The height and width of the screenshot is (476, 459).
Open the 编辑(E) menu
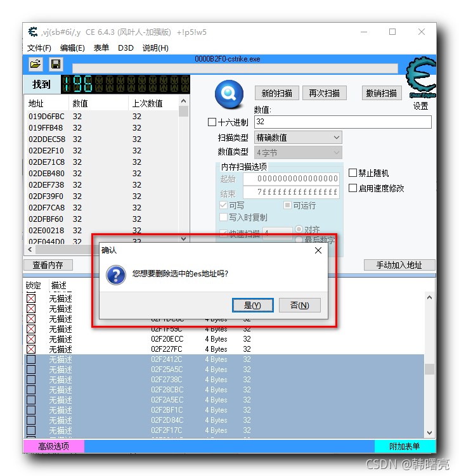pos(72,48)
